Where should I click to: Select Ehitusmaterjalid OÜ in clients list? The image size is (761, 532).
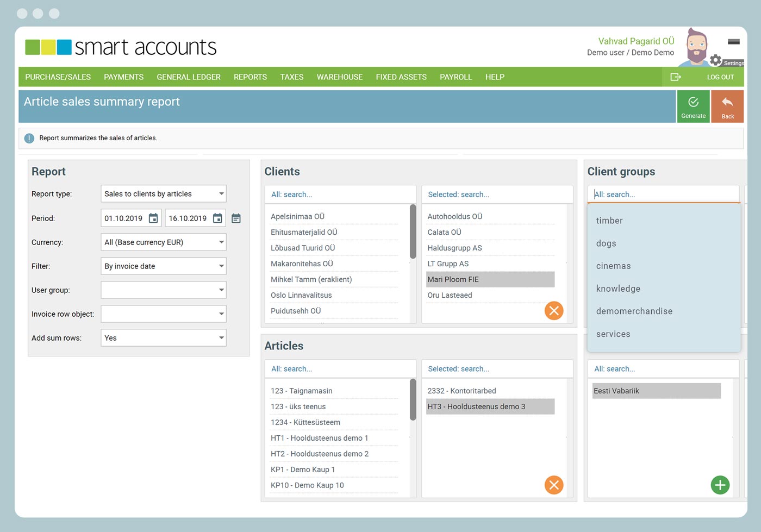coord(334,232)
